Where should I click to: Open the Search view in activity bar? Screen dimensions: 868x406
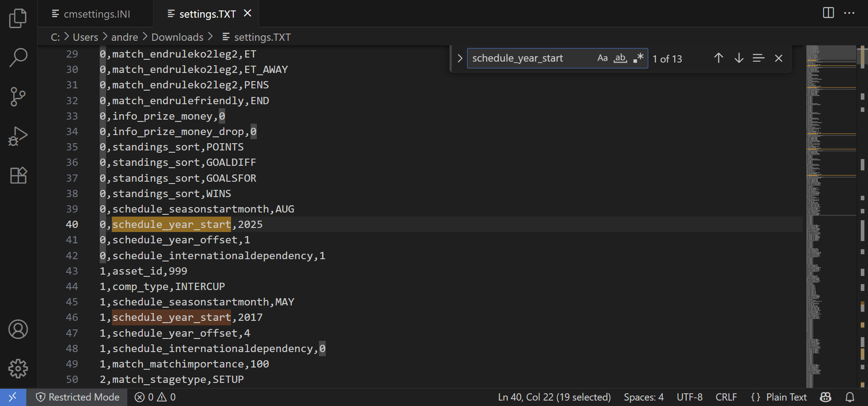click(x=18, y=58)
